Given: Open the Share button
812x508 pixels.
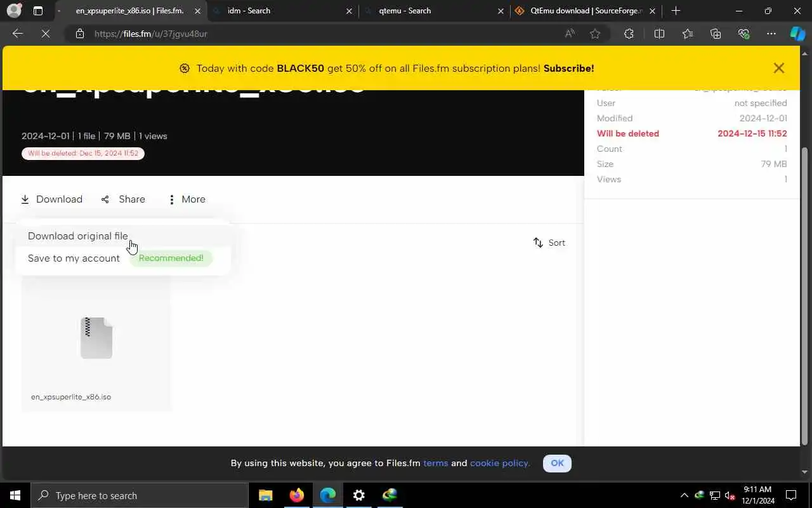Looking at the screenshot, I should pyautogui.click(x=123, y=199).
